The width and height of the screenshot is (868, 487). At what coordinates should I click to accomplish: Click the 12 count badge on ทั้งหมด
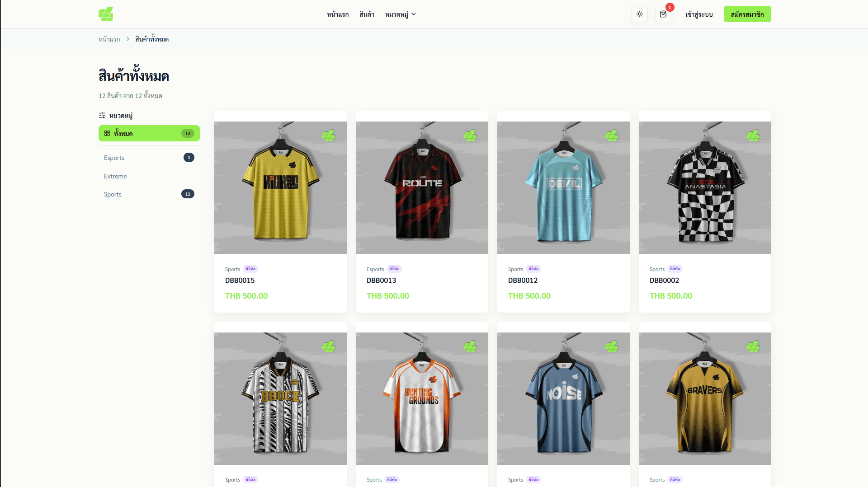(188, 133)
